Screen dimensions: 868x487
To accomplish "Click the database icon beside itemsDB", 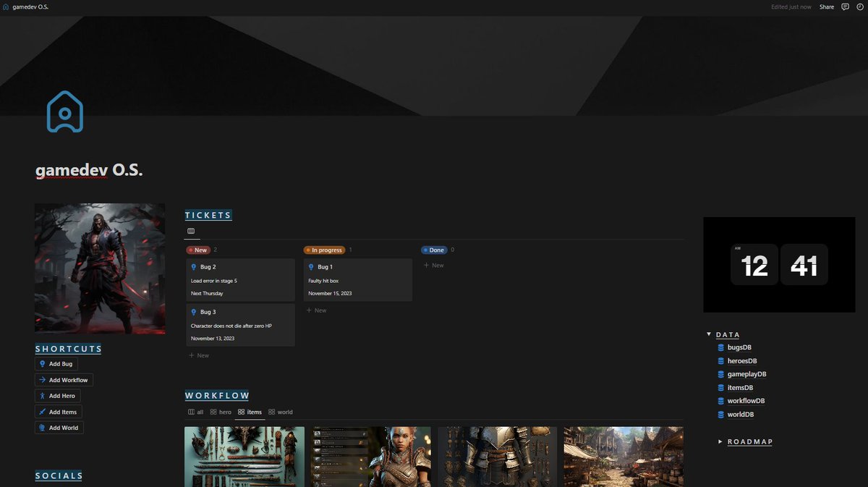I will tap(720, 388).
